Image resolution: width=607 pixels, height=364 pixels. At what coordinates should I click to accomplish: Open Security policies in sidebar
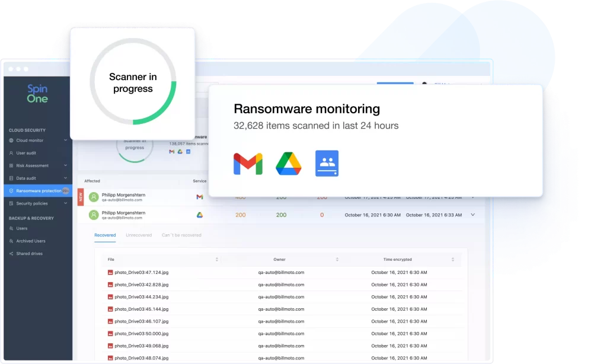(32, 203)
